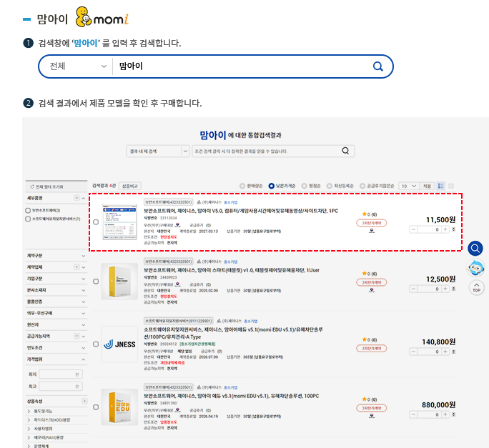
Task: Click the 상품비교 button
Action: [129, 186]
